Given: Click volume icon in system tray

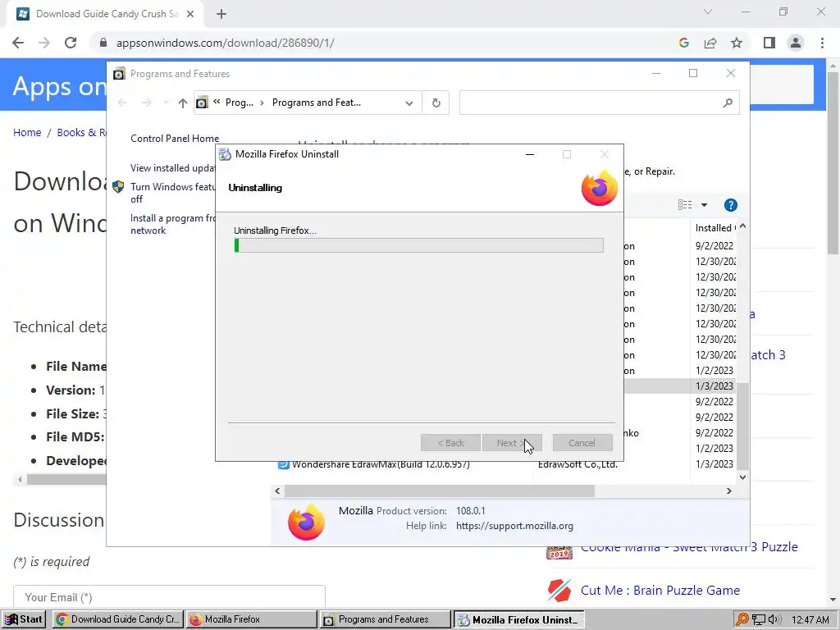Looking at the screenshot, I should tap(774, 620).
